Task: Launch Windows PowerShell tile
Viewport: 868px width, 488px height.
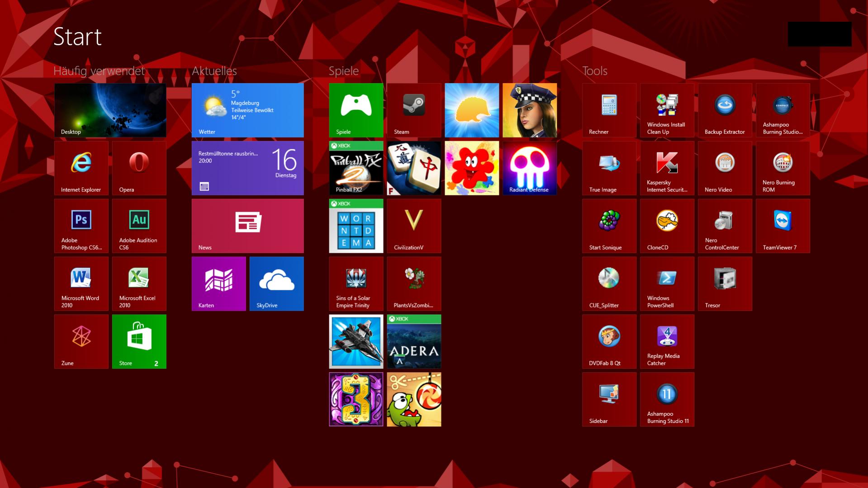Action: coord(667,284)
